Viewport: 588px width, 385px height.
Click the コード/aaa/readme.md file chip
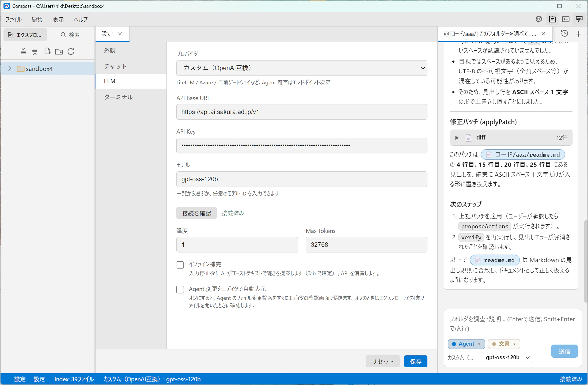(x=523, y=154)
